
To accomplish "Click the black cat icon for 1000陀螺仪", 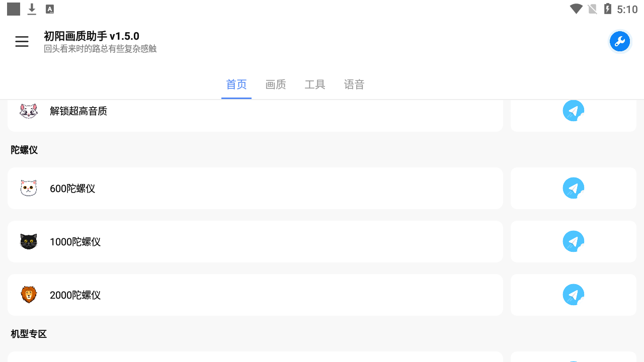I will 29,241.
